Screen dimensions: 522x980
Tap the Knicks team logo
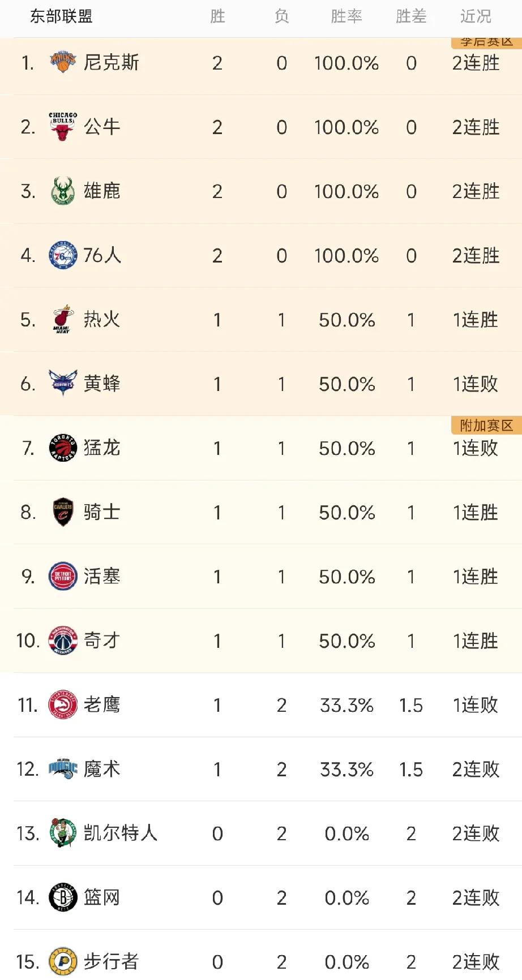(x=63, y=62)
